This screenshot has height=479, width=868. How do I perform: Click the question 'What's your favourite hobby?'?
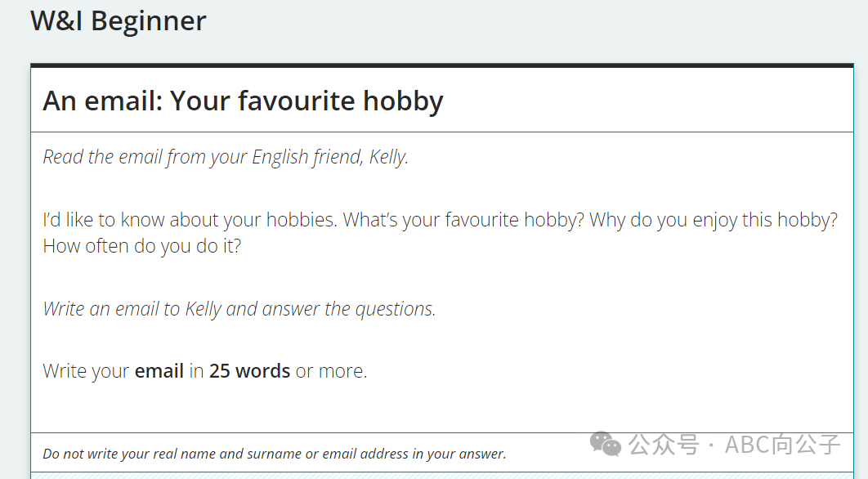[x=463, y=220]
